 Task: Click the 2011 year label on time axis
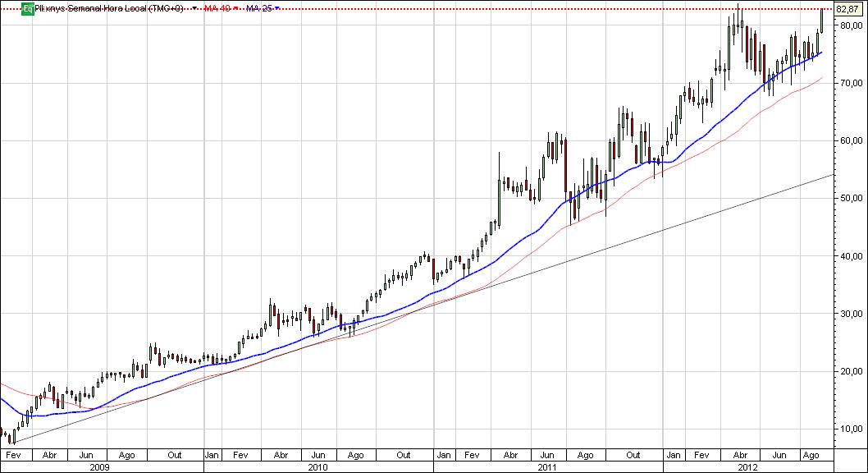pos(547,467)
